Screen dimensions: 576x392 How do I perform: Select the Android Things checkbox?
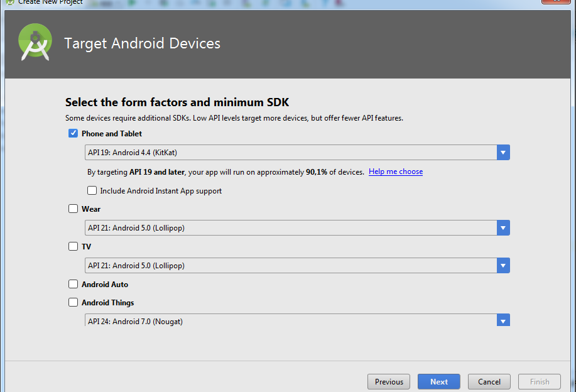73,302
